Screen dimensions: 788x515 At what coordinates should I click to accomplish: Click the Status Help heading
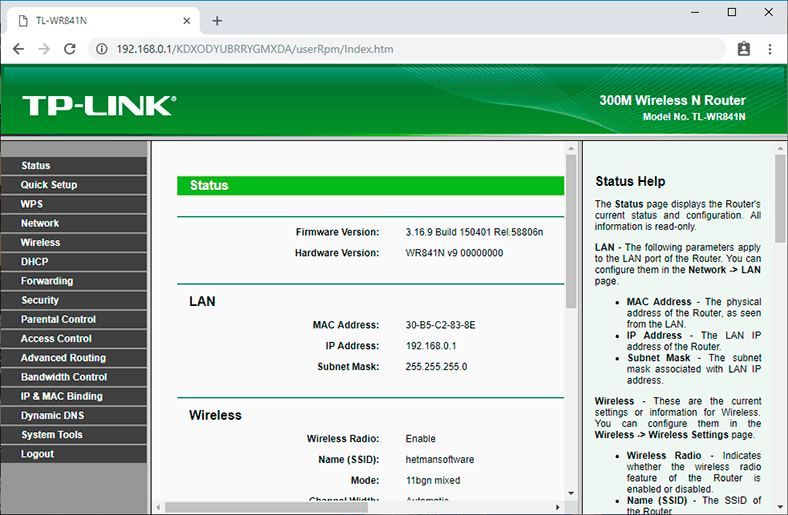point(630,181)
